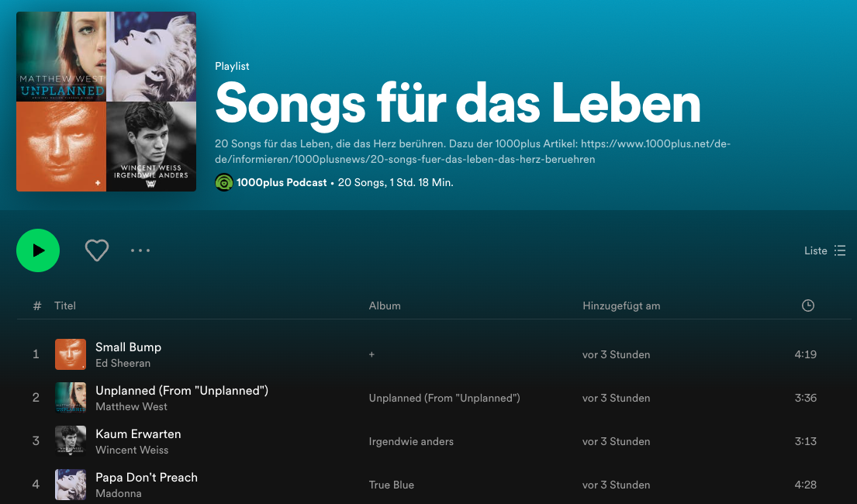Click the clock duration column icon
This screenshot has width=857, height=504.
[807, 306]
